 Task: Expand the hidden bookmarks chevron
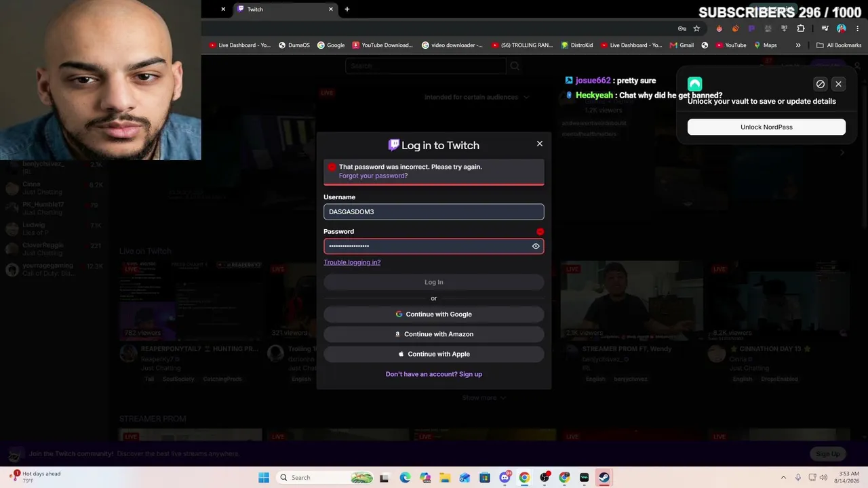pyautogui.click(x=798, y=45)
